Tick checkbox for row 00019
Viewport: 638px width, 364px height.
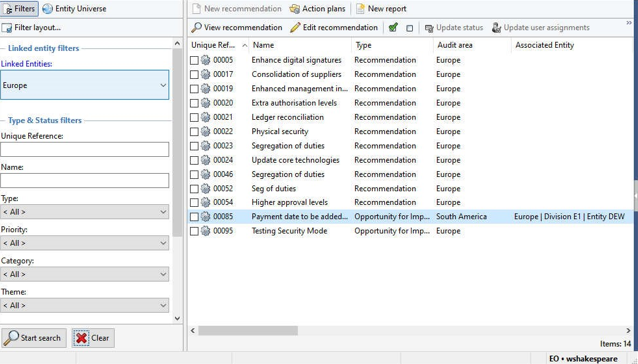tap(194, 89)
